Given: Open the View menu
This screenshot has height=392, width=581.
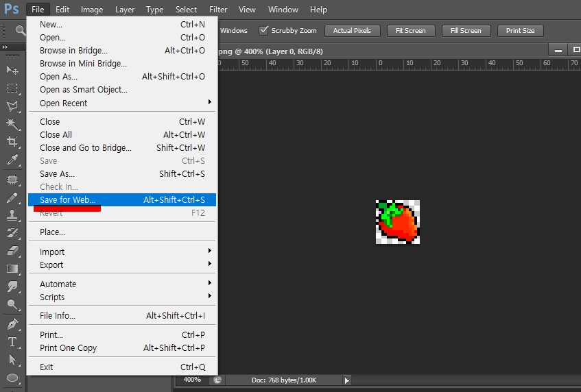Looking at the screenshot, I should [x=247, y=10].
